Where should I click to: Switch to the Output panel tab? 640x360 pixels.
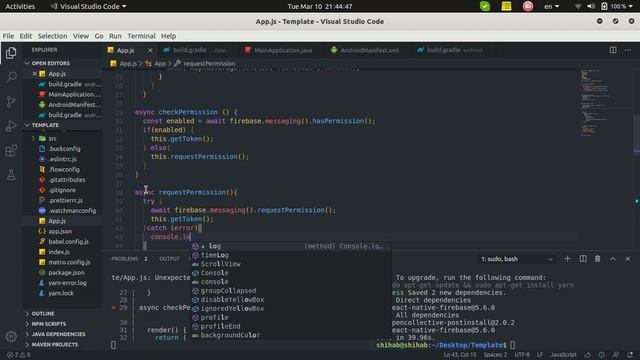pyautogui.click(x=169, y=259)
